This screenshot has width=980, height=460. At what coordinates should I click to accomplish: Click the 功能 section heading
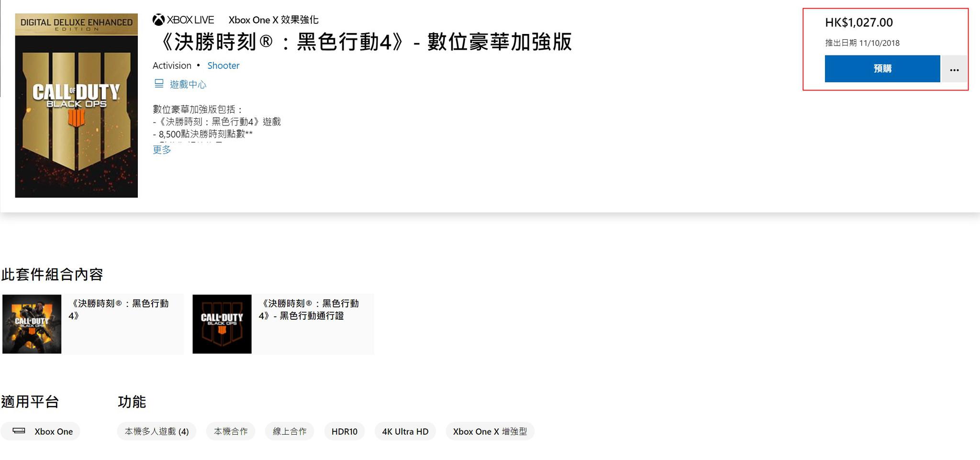[132, 402]
